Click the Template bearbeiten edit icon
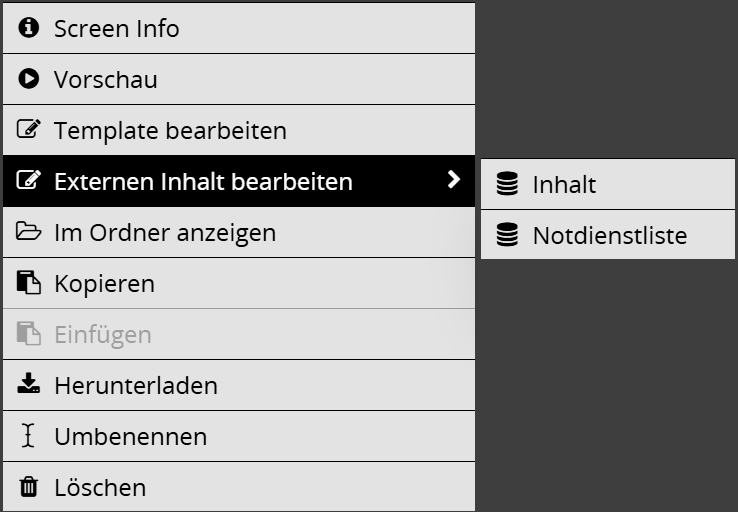Screen dimensions: 738x512 click(29, 130)
